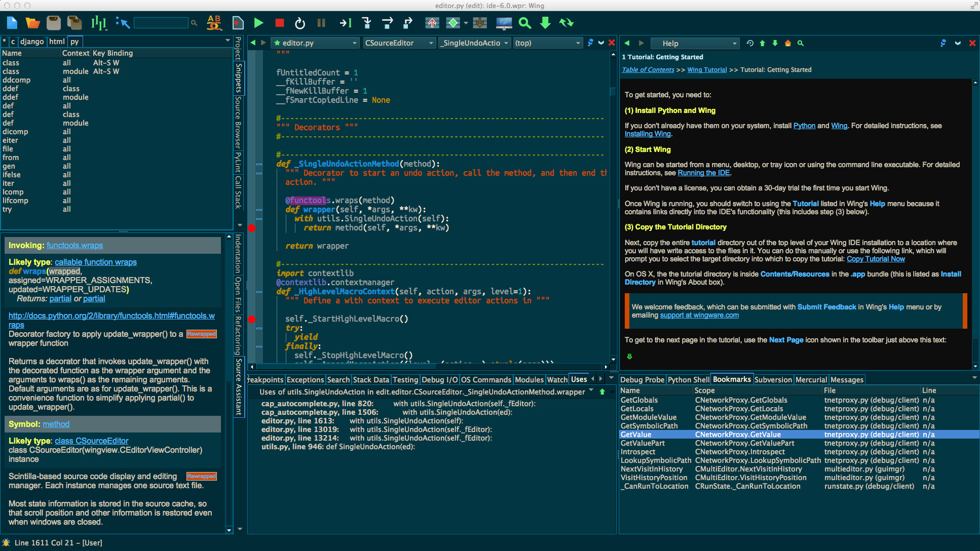Stop debugging with the red square icon
980x551 pixels.
tap(279, 23)
